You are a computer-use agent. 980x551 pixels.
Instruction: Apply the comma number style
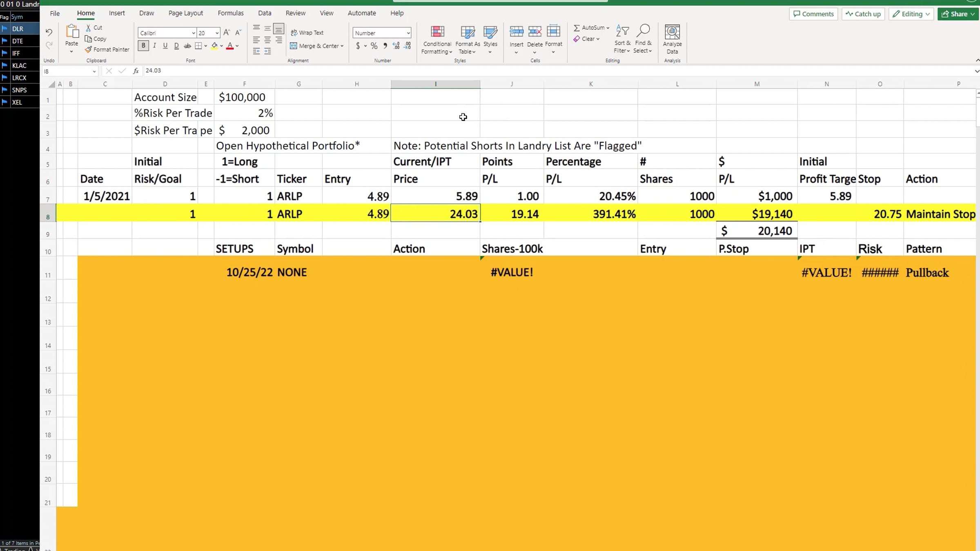coord(385,46)
